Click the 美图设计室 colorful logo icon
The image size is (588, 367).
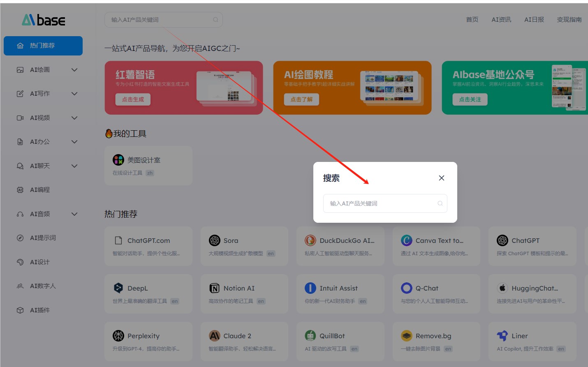[x=118, y=160]
